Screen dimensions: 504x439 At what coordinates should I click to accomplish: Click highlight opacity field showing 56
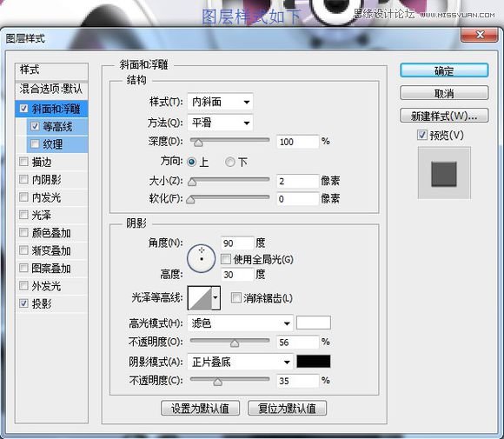pyautogui.click(x=297, y=342)
